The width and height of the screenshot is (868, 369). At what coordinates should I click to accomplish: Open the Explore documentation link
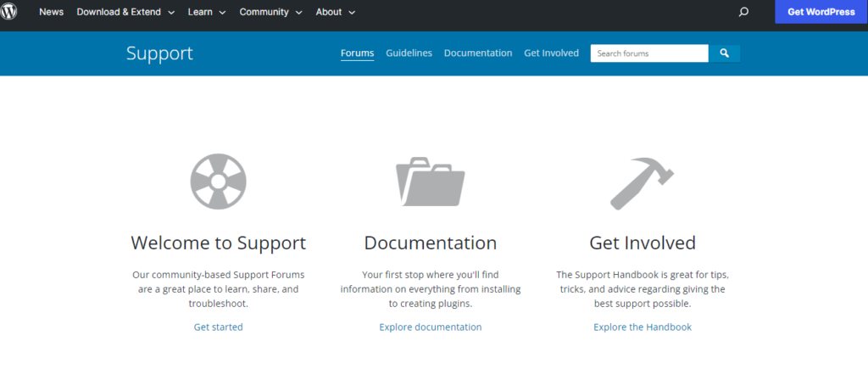click(x=430, y=327)
